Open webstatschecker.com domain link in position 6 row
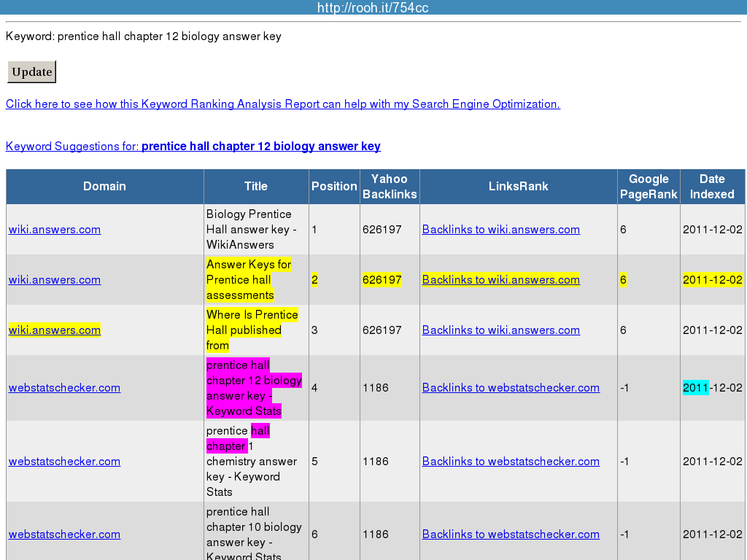 pos(64,534)
